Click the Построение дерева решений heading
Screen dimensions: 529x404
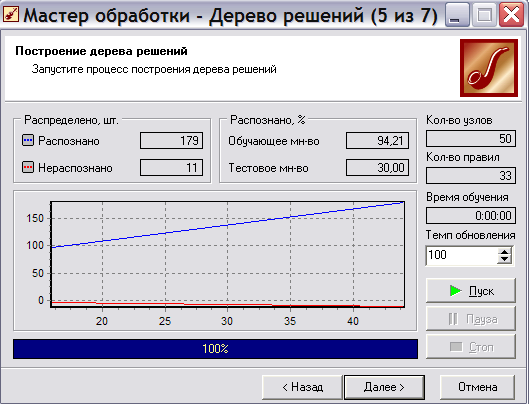(101, 51)
